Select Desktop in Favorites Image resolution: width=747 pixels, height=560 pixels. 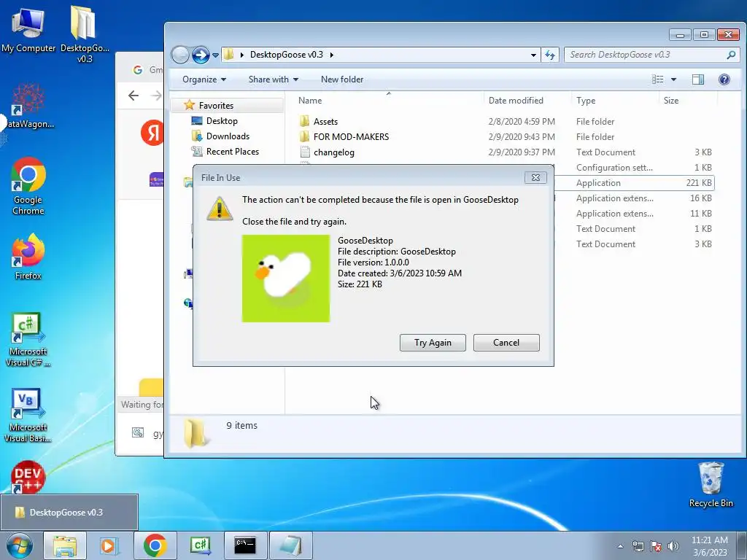point(222,121)
